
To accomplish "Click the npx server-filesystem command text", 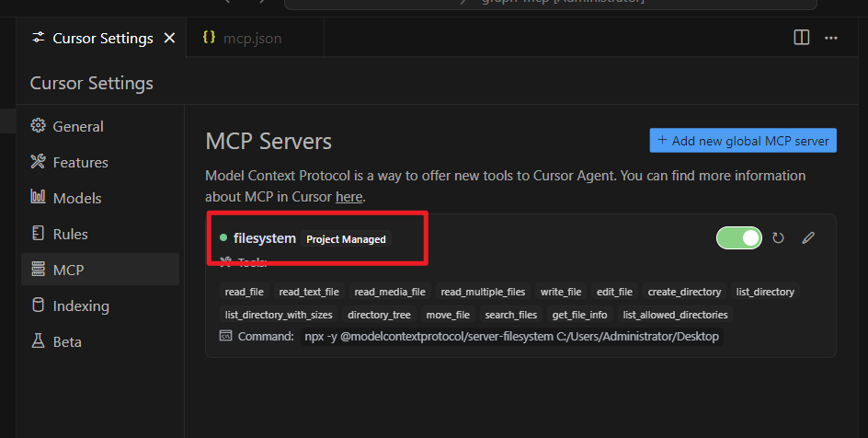I will [511, 336].
